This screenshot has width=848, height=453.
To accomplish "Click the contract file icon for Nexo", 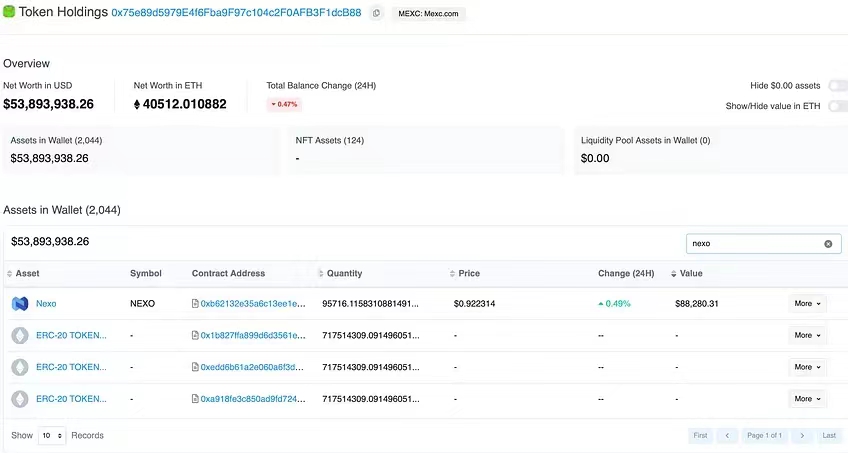I will 195,303.
